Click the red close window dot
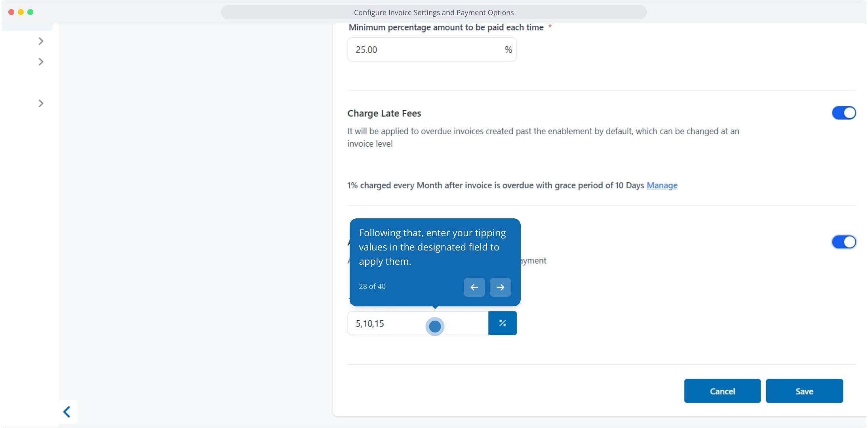The height and width of the screenshot is (428, 868). (x=11, y=12)
